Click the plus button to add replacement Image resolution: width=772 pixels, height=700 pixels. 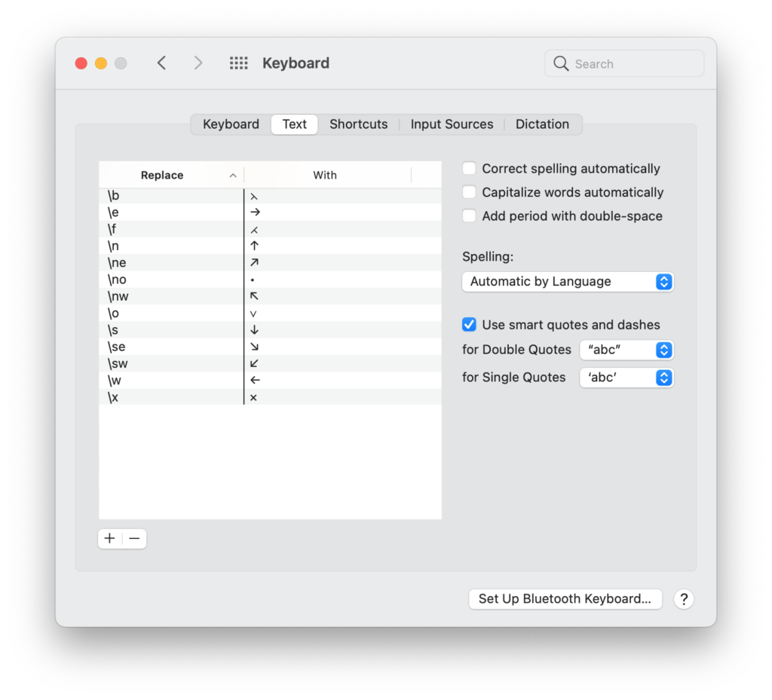pyautogui.click(x=110, y=538)
